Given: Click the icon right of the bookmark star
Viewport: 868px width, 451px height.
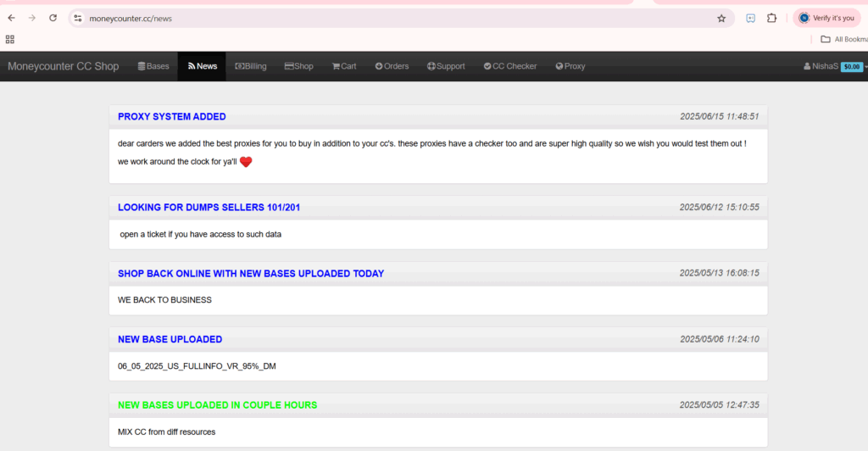Looking at the screenshot, I should click(x=751, y=19).
